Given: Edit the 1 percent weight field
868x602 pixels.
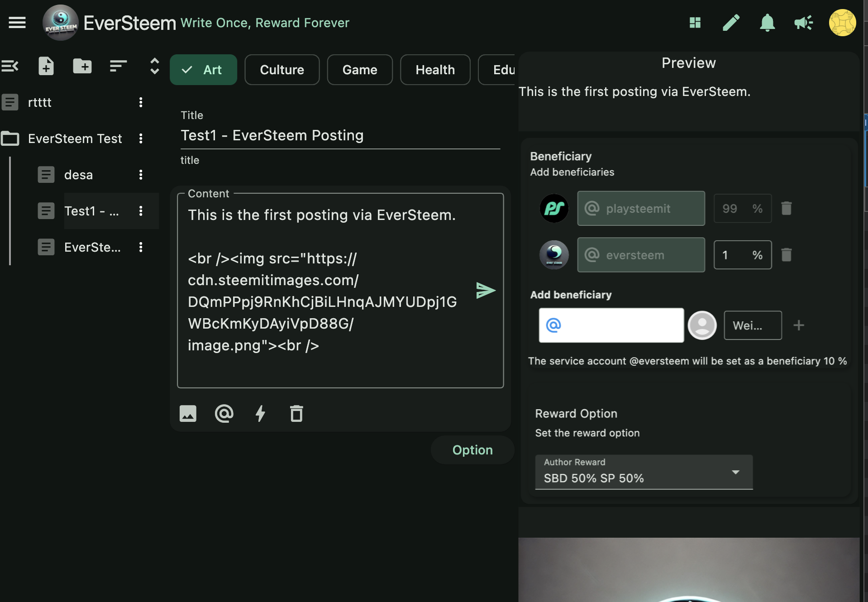Looking at the screenshot, I should click(x=742, y=255).
